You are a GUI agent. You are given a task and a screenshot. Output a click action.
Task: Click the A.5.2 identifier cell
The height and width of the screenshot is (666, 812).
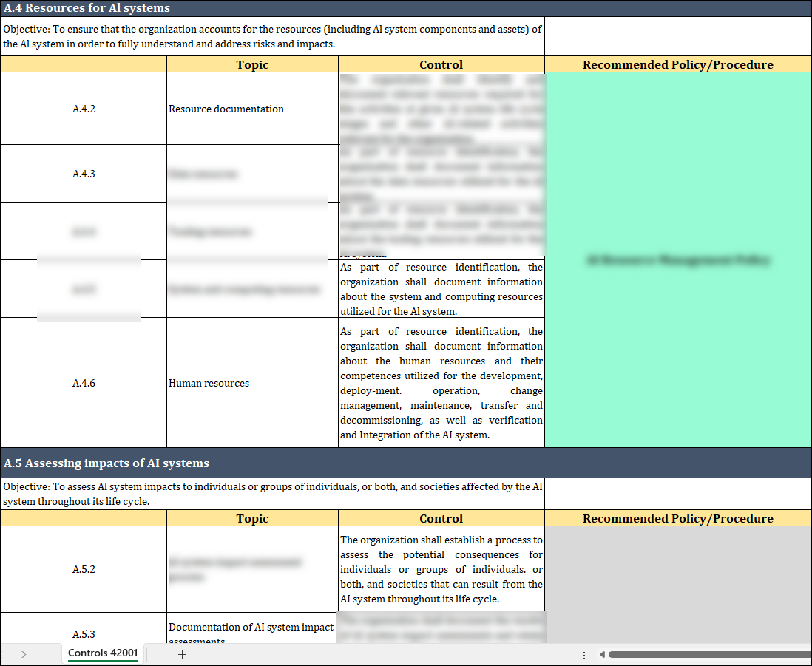coord(84,569)
